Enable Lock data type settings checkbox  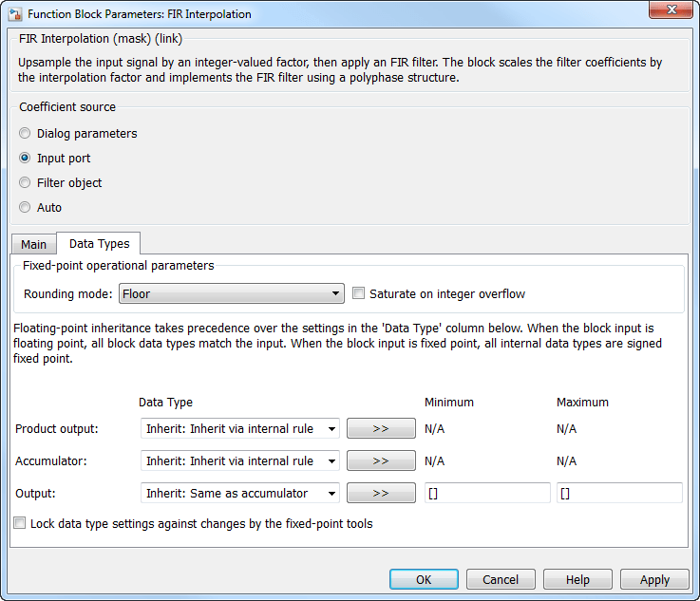[21, 523]
